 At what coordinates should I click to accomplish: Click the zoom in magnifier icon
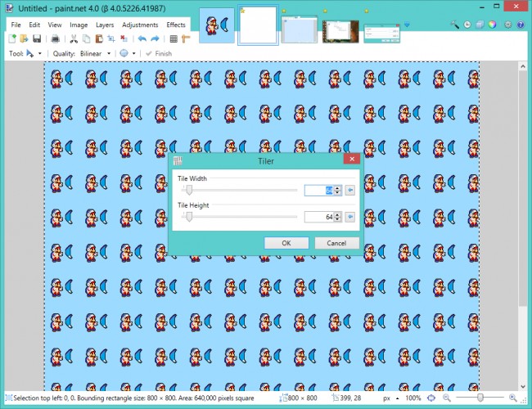513,398
